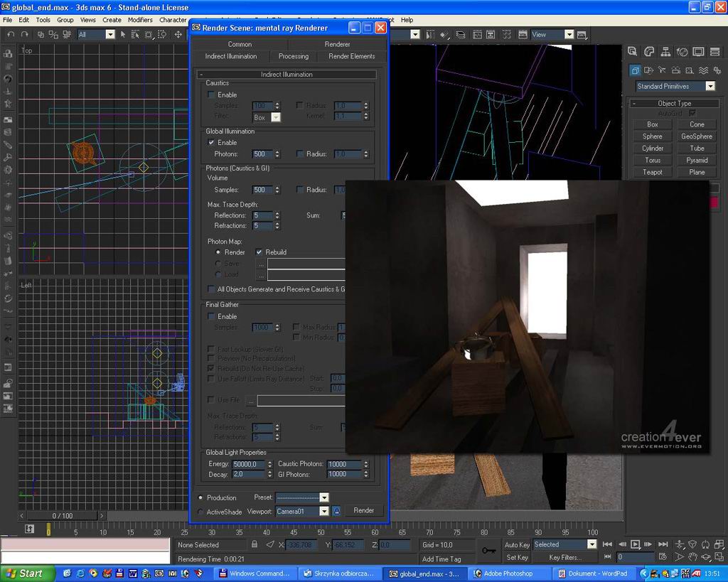728x582 pixels.
Task: Open the Standard Primitives dropdown
Action: tap(710, 86)
